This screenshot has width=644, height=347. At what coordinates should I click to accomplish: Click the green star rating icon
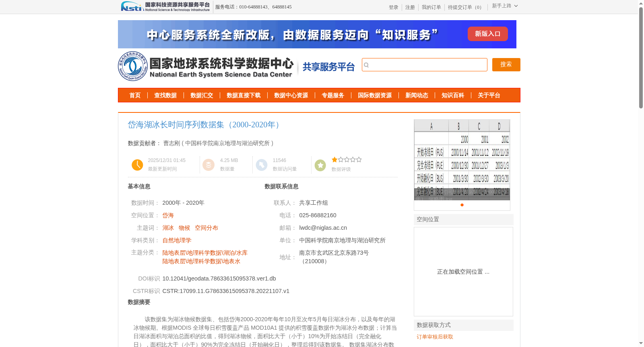pyautogui.click(x=320, y=165)
